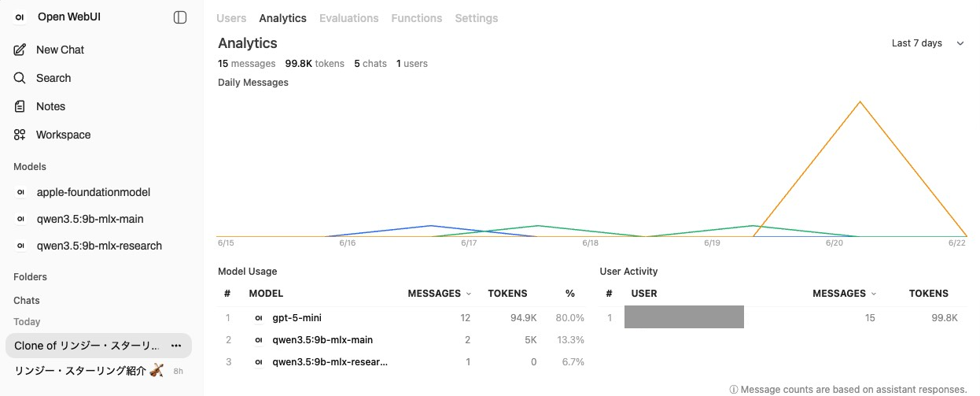The image size is (980, 396).
Task: Click the 6.7% usage cell
Action: 573,362
